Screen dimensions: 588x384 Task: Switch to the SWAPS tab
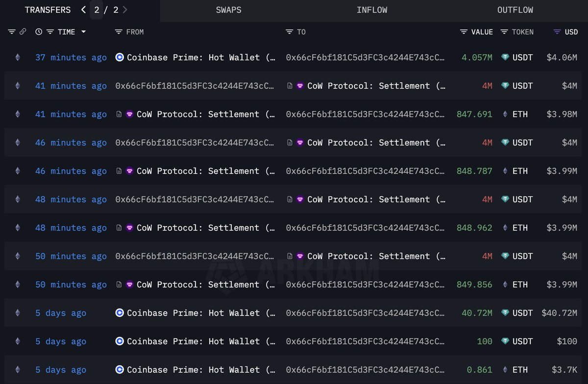(x=228, y=10)
